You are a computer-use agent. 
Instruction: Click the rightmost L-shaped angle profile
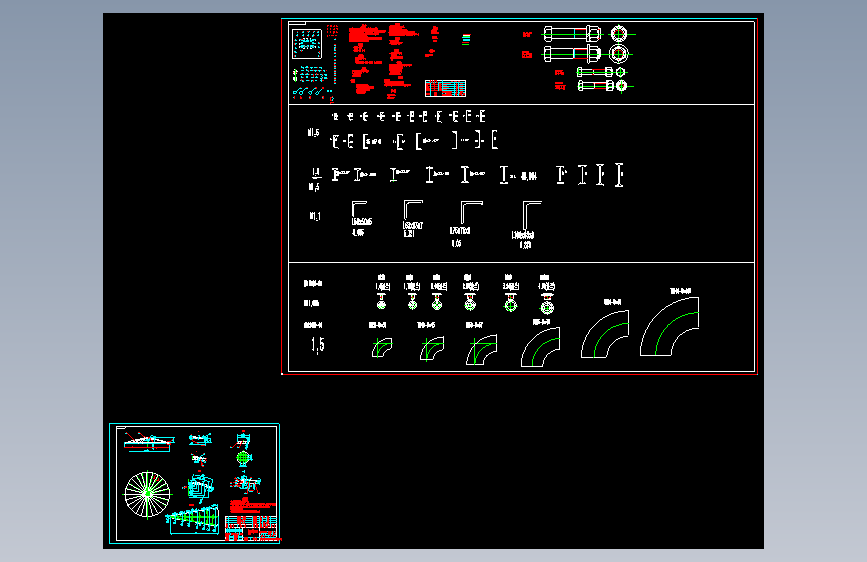point(531,216)
